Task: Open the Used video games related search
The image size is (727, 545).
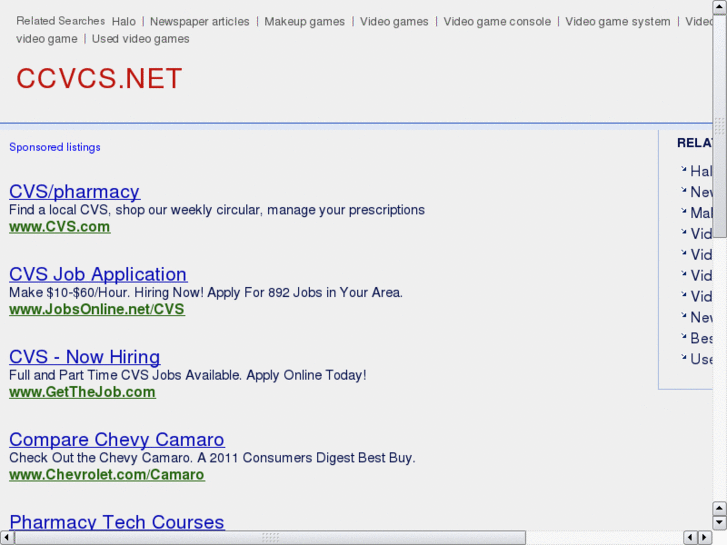Action: click(140, 39)
